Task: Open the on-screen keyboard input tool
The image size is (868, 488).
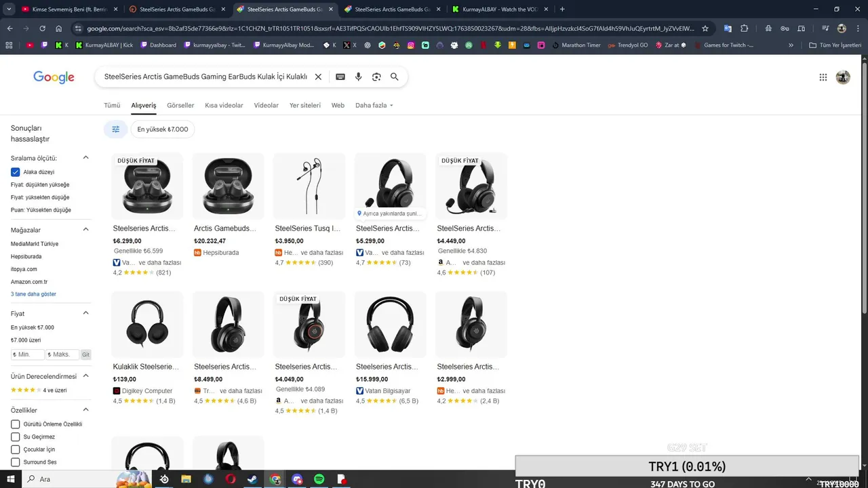Action: click(340, 77)
